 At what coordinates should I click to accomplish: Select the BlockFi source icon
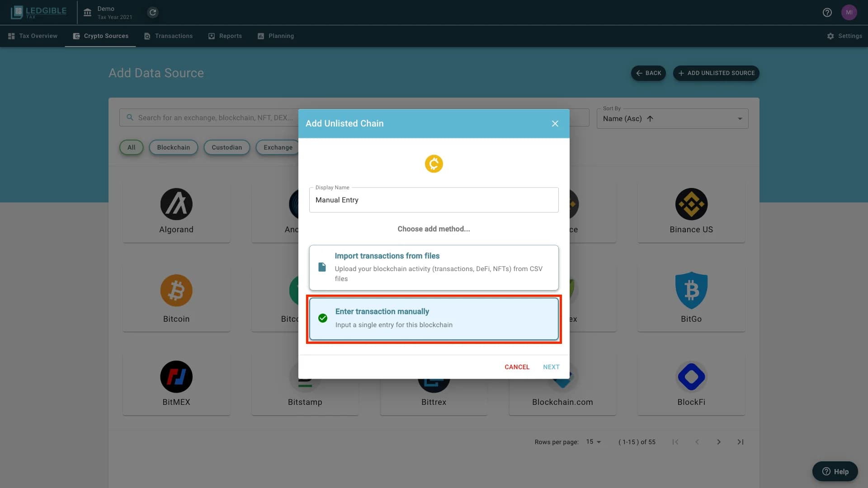click(x=691, y=377)
